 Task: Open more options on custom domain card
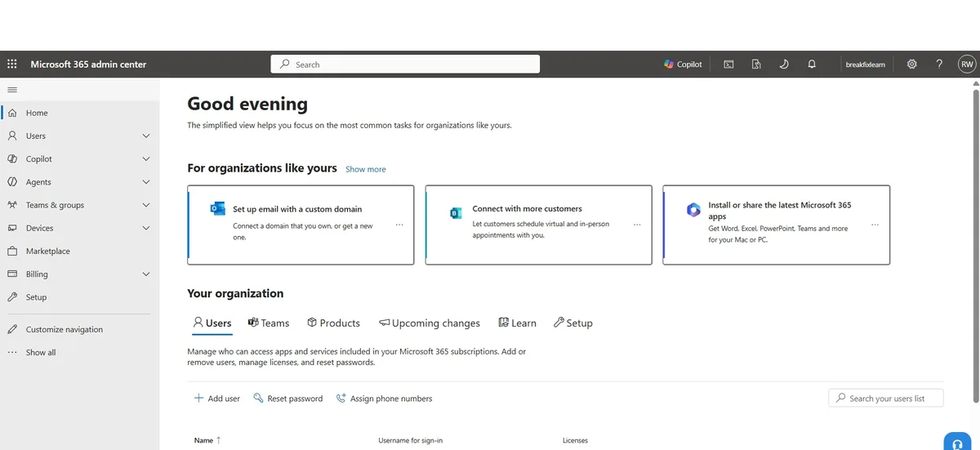pyautogui.click(x=399, y=225)
